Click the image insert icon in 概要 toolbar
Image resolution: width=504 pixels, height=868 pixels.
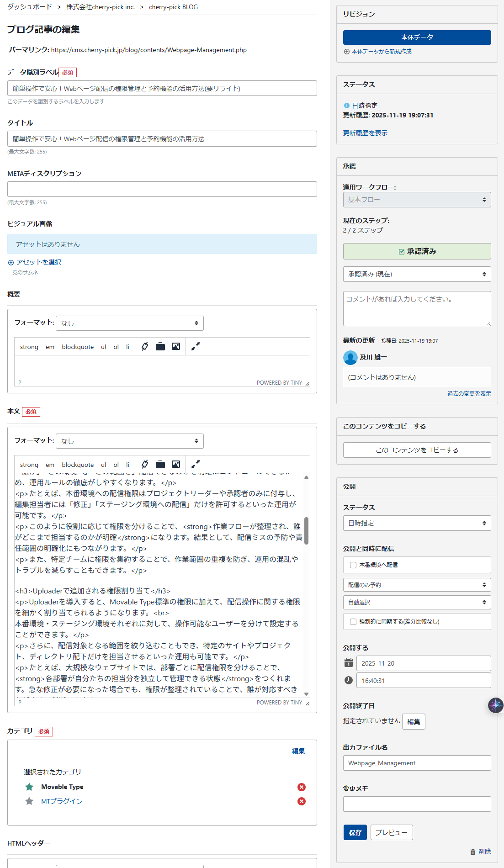pos(176,346)
